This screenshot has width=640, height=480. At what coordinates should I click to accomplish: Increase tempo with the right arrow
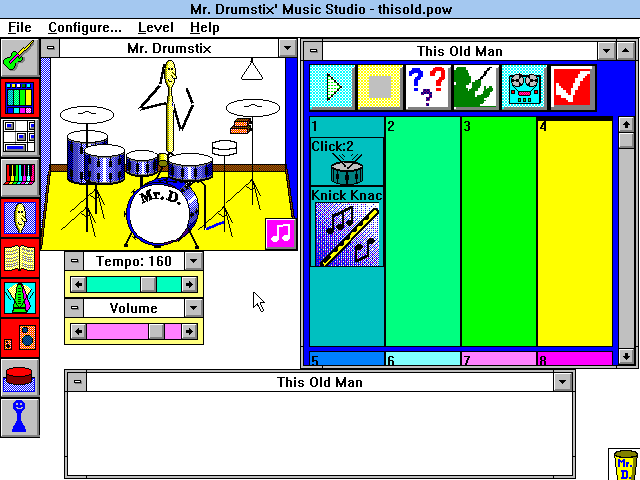189,284
